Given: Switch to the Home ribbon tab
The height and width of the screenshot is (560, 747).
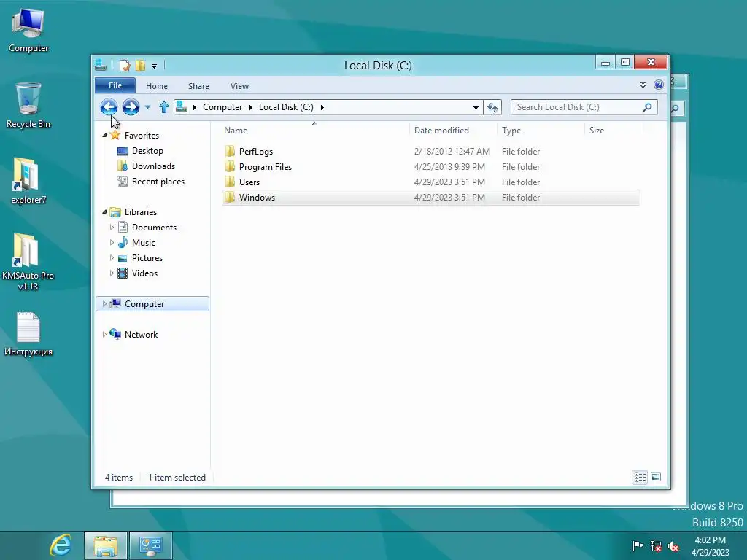Looking at the screenshot, I should (157, 86).
